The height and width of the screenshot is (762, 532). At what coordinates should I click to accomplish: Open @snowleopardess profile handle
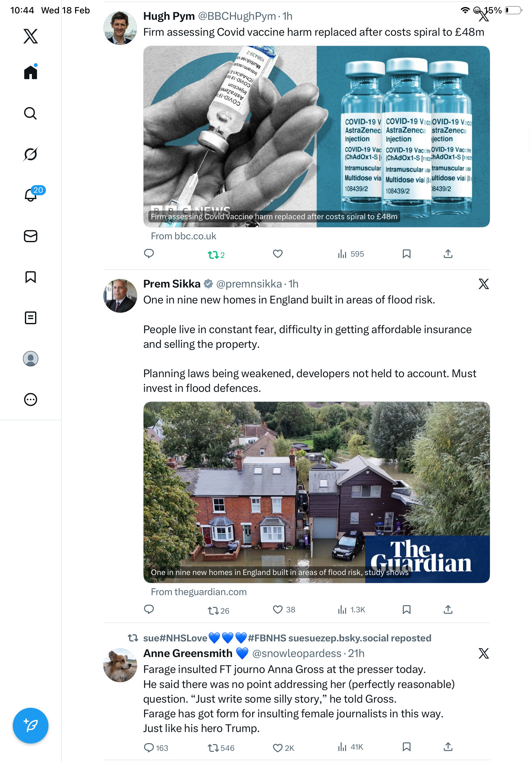(x=297, y=653)
